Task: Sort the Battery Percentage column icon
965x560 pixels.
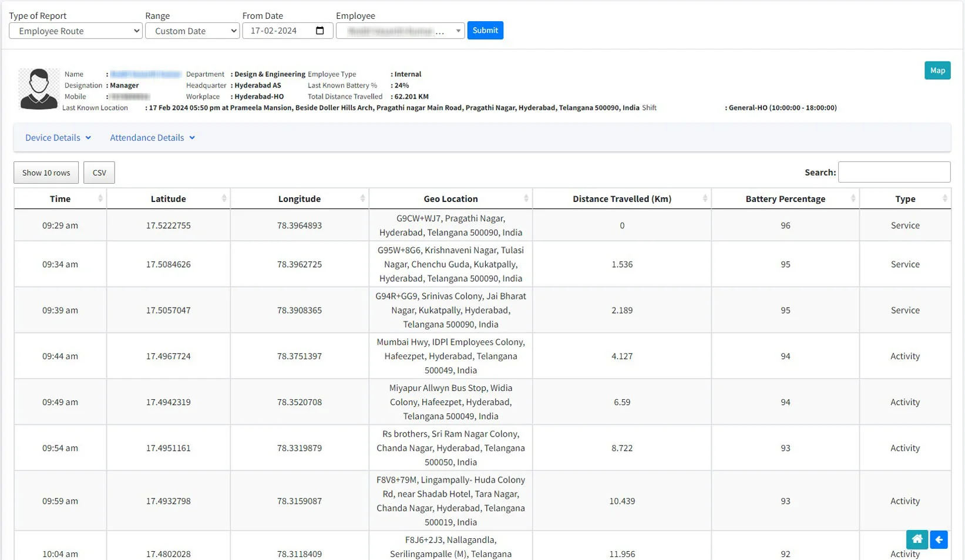Action: coord(854,198)
